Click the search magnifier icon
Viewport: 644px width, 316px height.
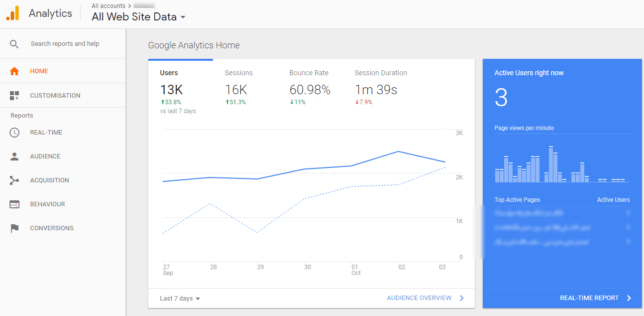14,44
